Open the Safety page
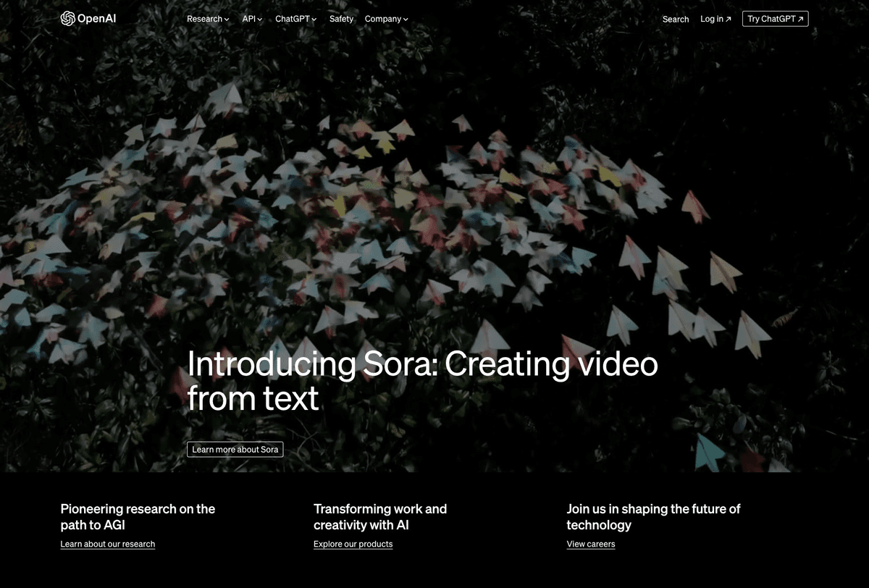Image resolution: width=869 pixels, height=588 pixels. [341, 19]
